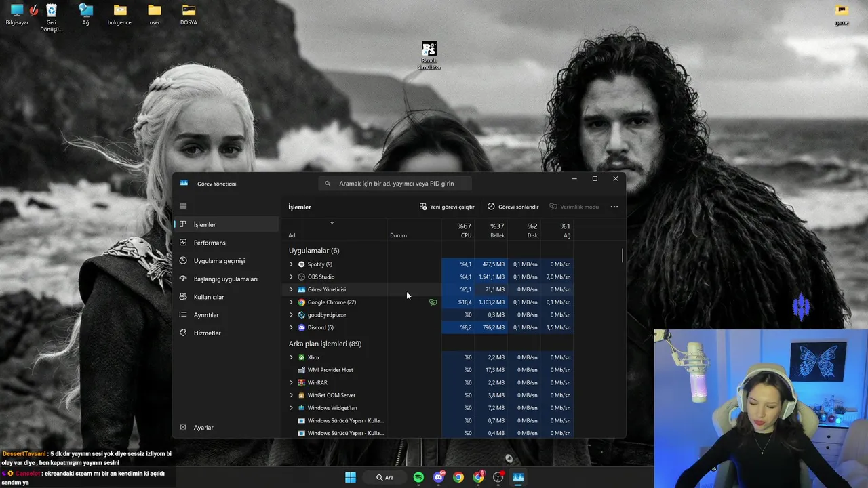
Task: Click the Task Manager search field
Action: point(395,183)
